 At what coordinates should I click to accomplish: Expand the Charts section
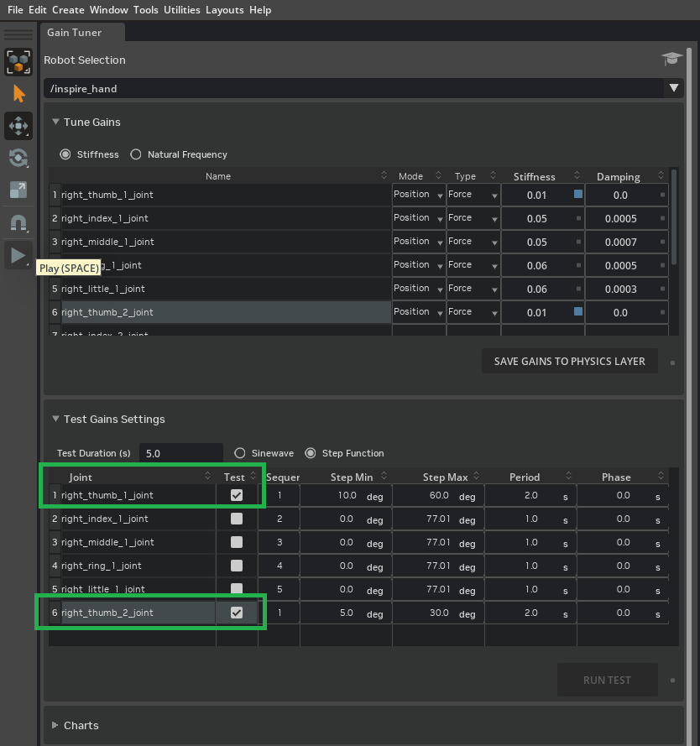55,725
